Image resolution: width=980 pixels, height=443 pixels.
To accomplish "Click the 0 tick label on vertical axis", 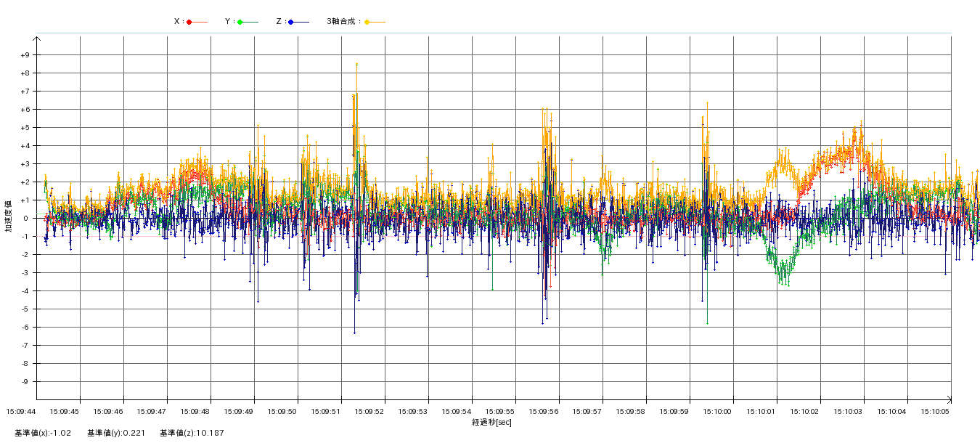I will (26, 219).
